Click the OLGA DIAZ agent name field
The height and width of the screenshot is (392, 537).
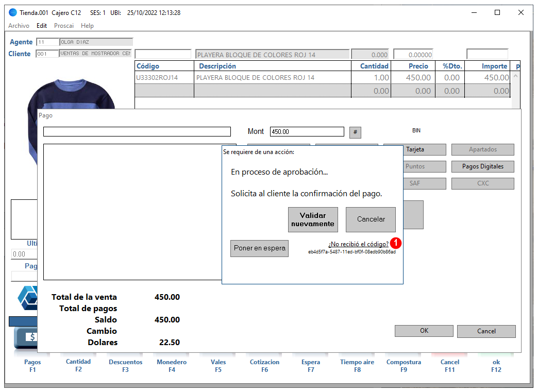[96, 42]
